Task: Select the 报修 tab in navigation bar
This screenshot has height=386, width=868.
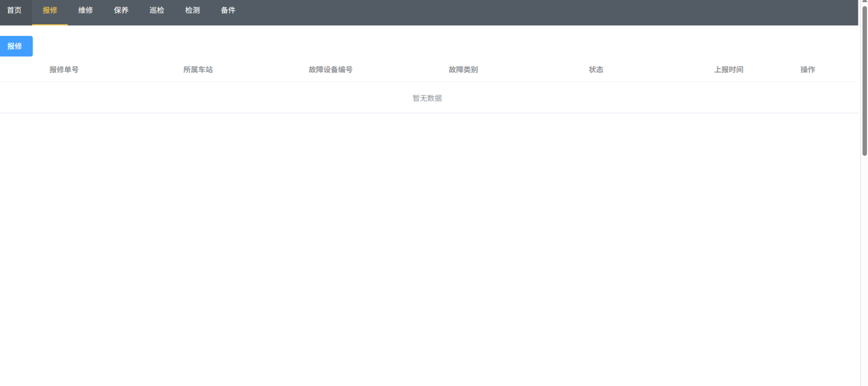Action: coord(50,10)
